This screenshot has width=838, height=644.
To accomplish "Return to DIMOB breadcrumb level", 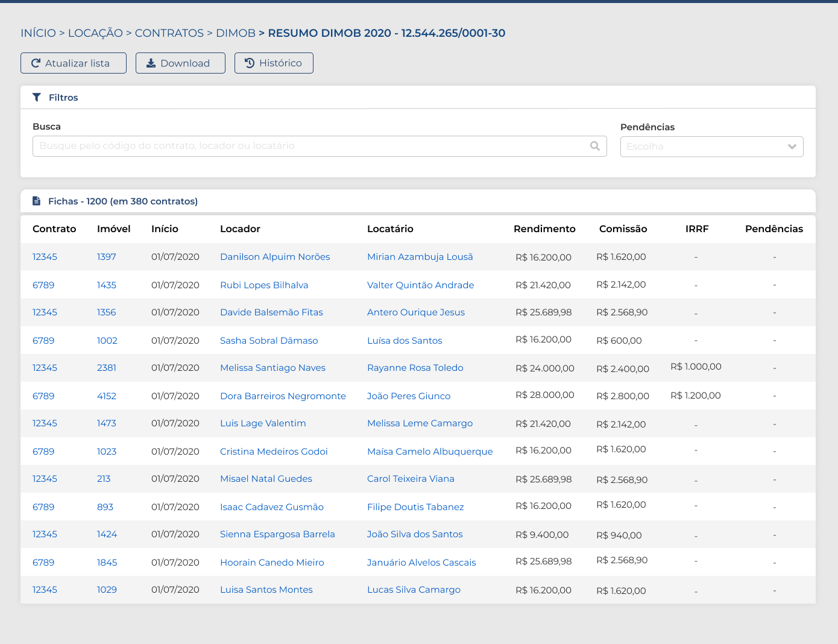I will (235, 33).
